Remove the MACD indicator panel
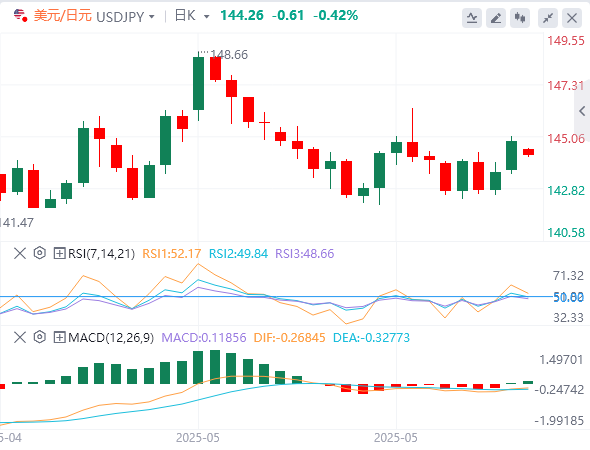 click(20, 337)
